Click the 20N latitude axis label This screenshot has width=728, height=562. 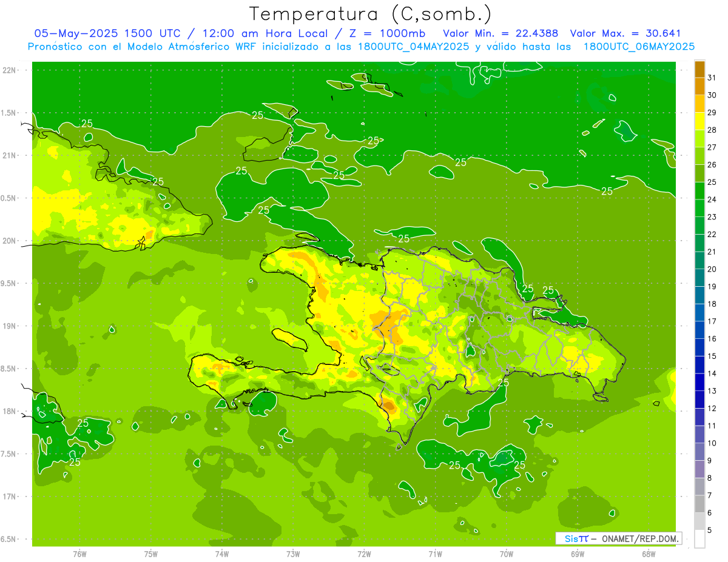pos(9,241)
